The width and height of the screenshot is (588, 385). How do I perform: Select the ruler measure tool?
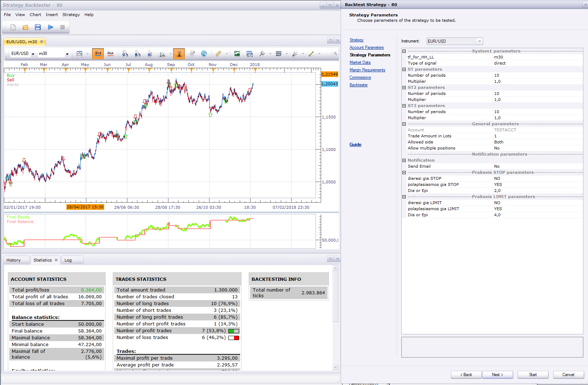[x=218, y=54]
